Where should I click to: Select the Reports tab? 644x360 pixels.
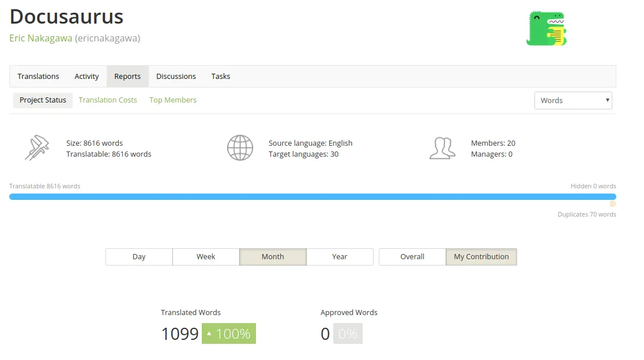pos(127,77)
